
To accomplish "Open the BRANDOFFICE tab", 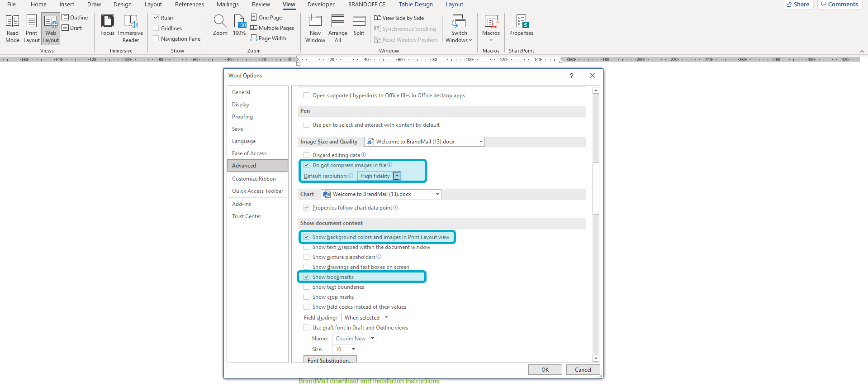I will 367,5.
